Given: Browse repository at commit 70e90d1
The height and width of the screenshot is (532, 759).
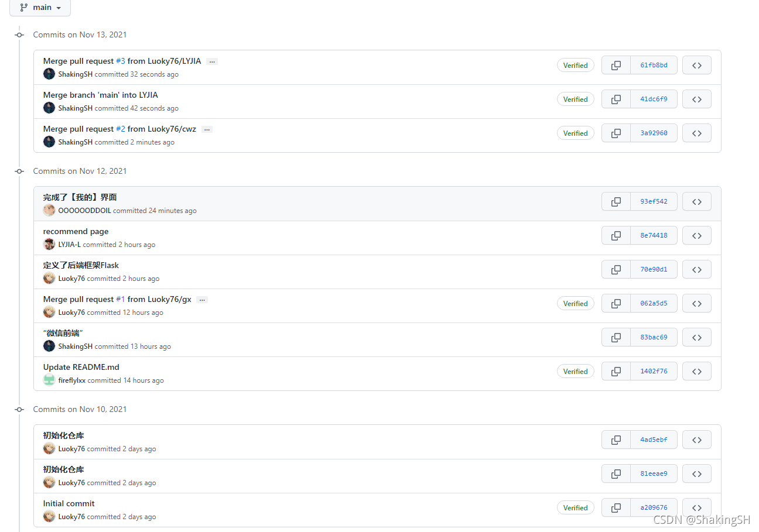Looking at the screenshot, I should click(x=697, y=270).
